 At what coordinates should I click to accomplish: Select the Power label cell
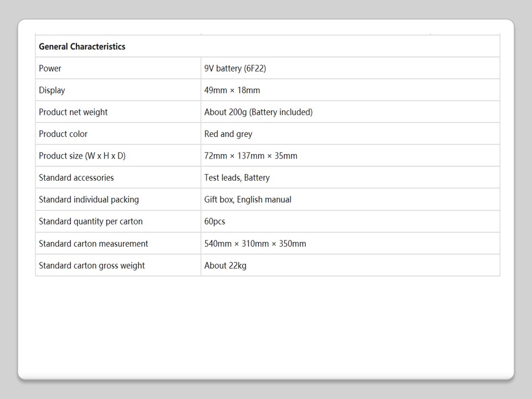(x=50, y=69)
